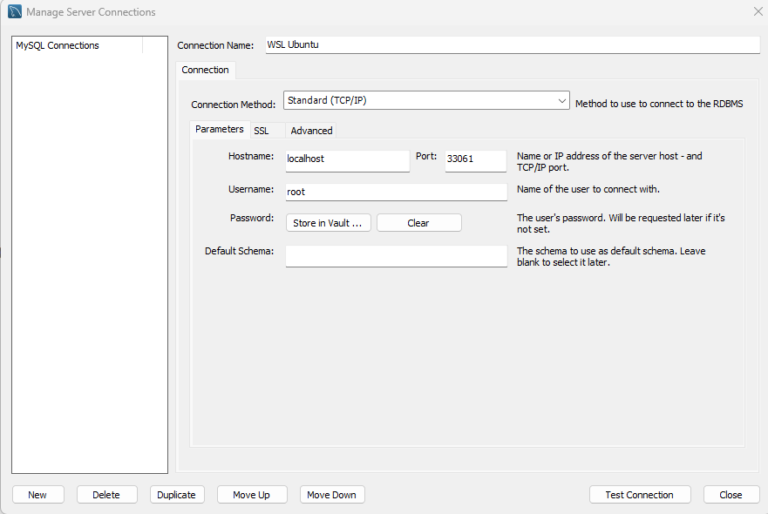
Task: Click into the Port field
Action: [x=475, y=159]
